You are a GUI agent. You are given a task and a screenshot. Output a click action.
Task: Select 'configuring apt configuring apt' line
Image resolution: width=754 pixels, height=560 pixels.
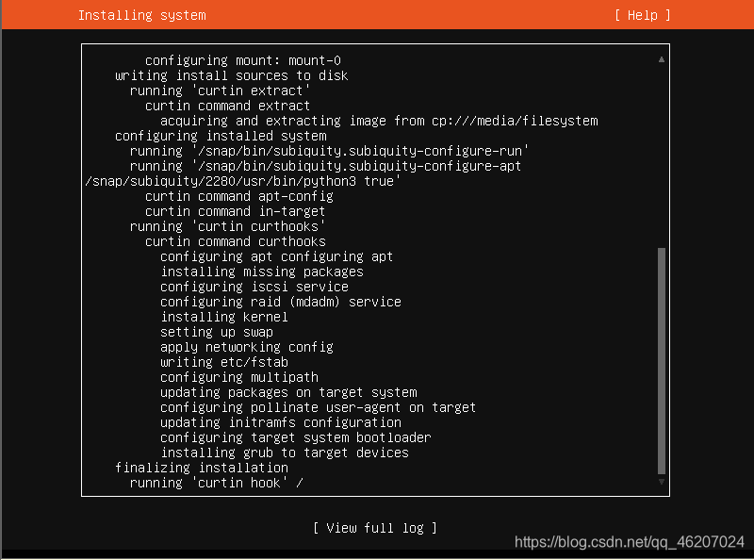276,257
